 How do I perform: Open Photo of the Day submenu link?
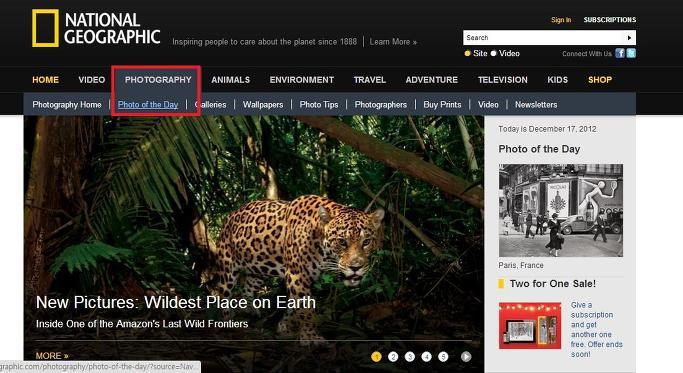coord(148,105)
